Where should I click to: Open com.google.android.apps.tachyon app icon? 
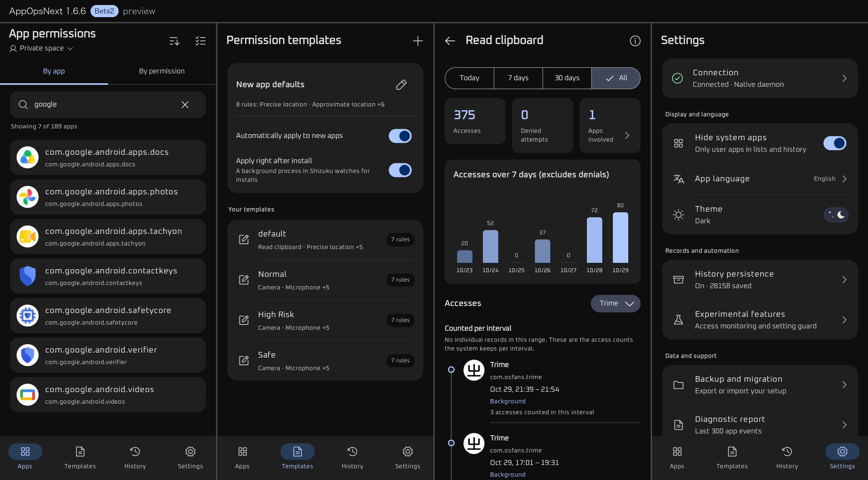pos(28,236)
